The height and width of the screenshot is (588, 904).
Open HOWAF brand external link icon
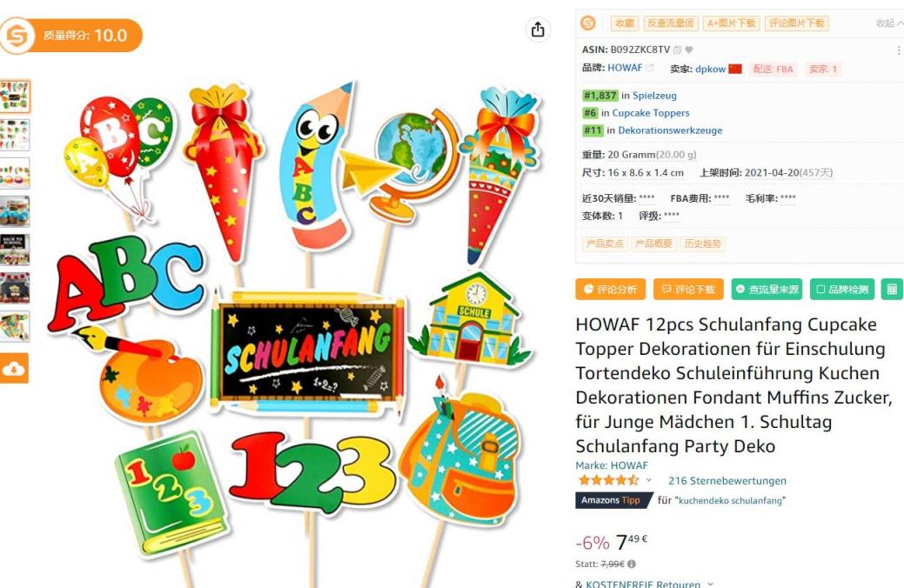pyautogui.click(x=650, y=68)
